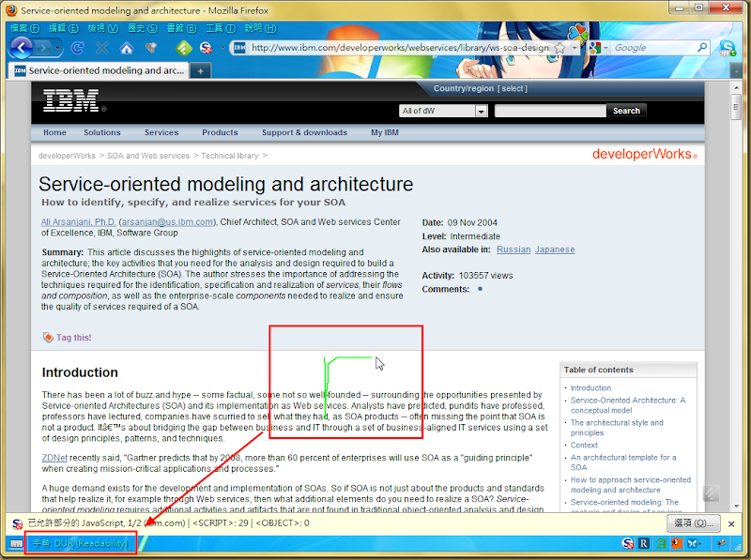751x560 pixels.
Task: Click the Skype toolbar icon
Action: pyautogui.click(x=727, y=48)
